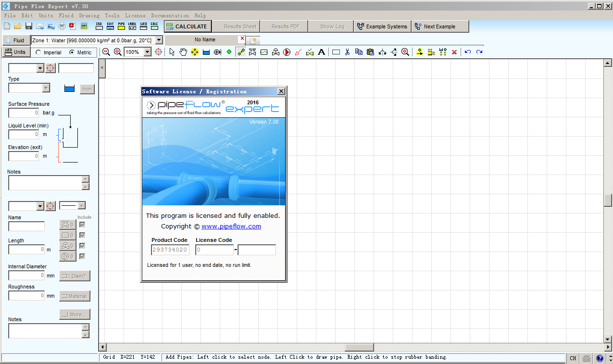The height and width of the screenshot is (364, 613).
Task: Click the scissors Cut icon
Action: (347, 52)
